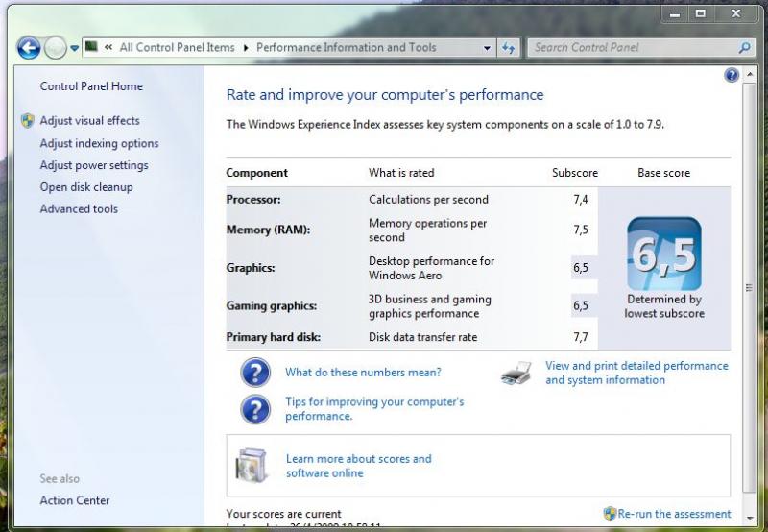Click the double chevron in address bar
768x532 pixels.
pyautogui.click(x=108, y=47)
